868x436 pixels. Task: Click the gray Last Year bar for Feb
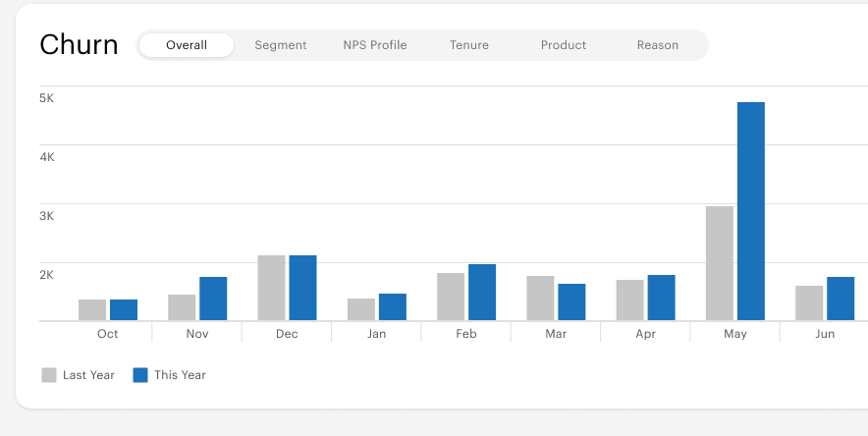451,297
